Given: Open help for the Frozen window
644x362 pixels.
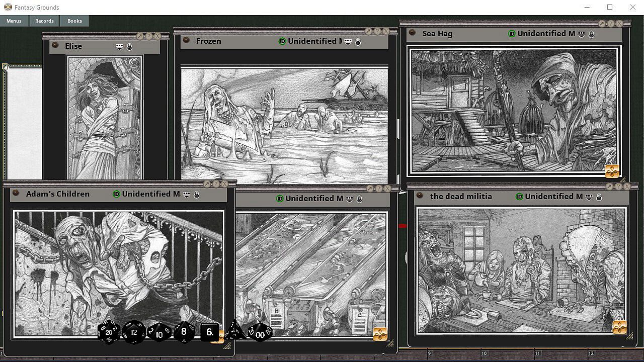Looking at the screenshot, I should point(377,31).
